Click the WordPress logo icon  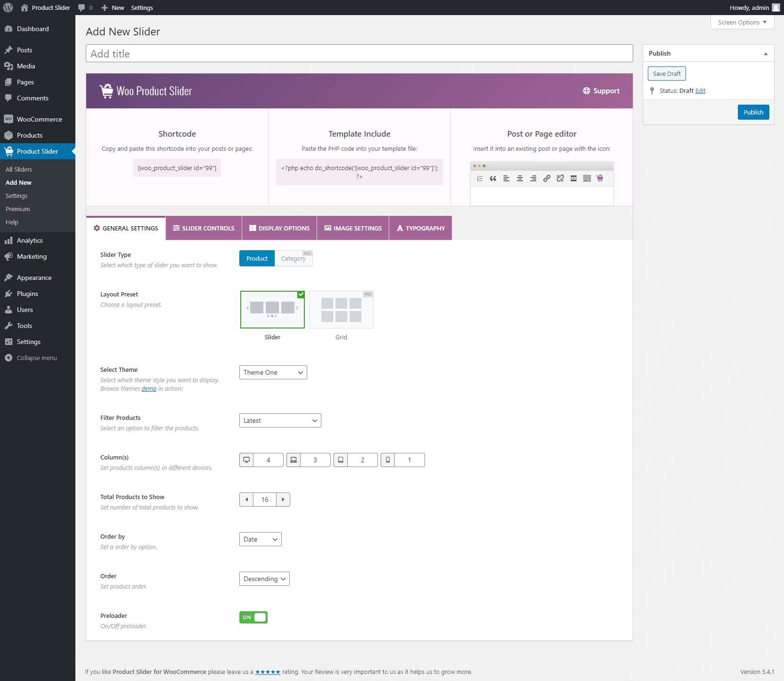[x=8, y=8]
